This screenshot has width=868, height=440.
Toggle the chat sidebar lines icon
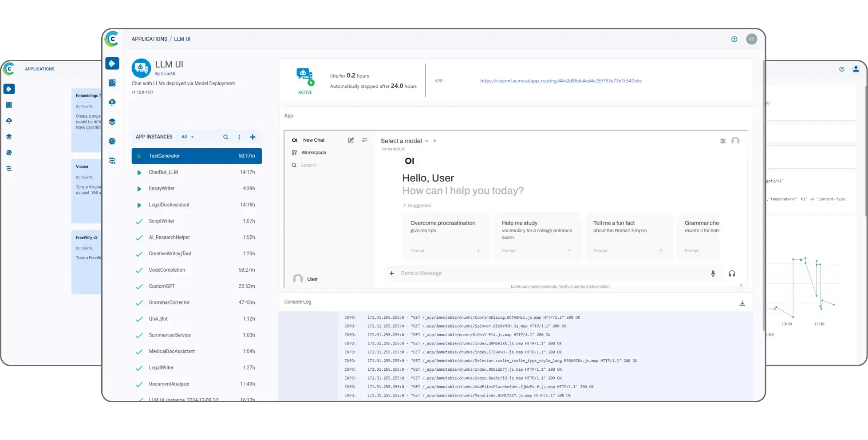click(x=365, y=140)
